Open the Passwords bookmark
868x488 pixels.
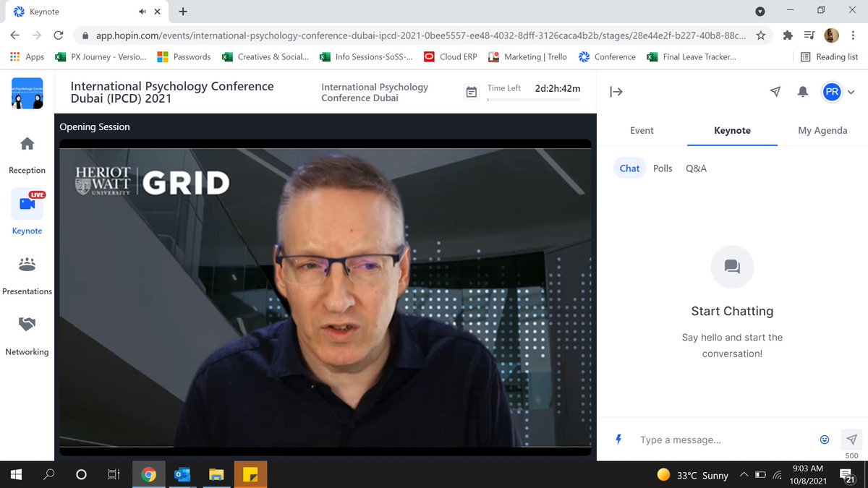pos(184,56)
